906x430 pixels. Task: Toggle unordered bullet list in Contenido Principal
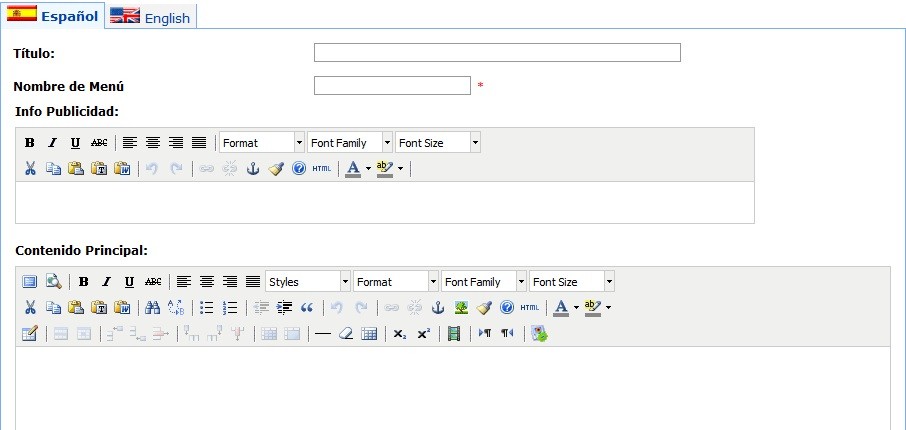[207, 308]
